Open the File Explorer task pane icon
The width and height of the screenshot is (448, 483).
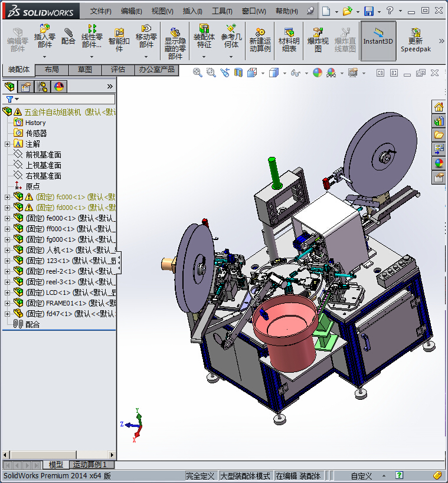point(439,135)
